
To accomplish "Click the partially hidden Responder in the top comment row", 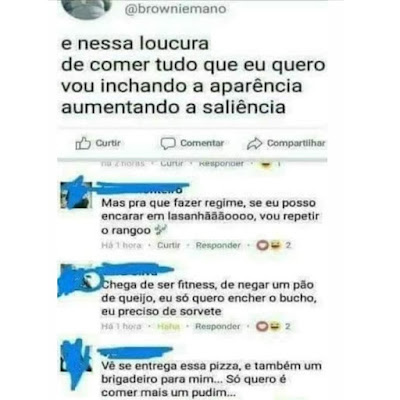I will click(221, 163).
